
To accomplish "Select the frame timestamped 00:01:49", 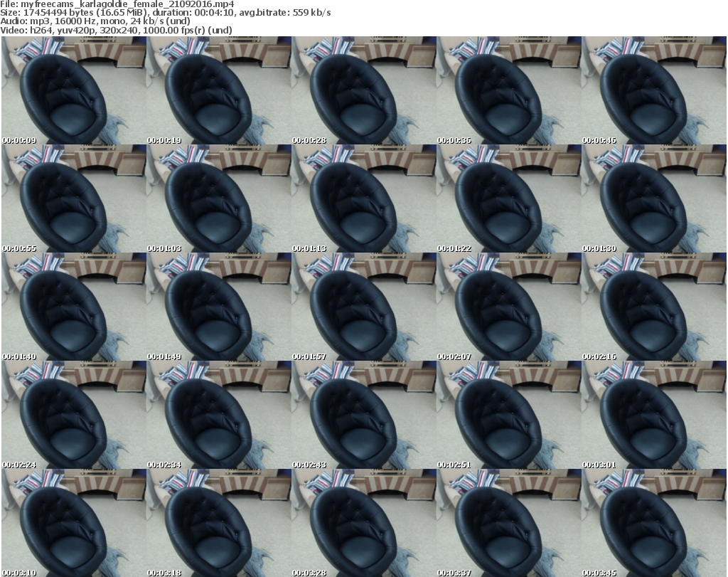I will (x=219, y=307).
